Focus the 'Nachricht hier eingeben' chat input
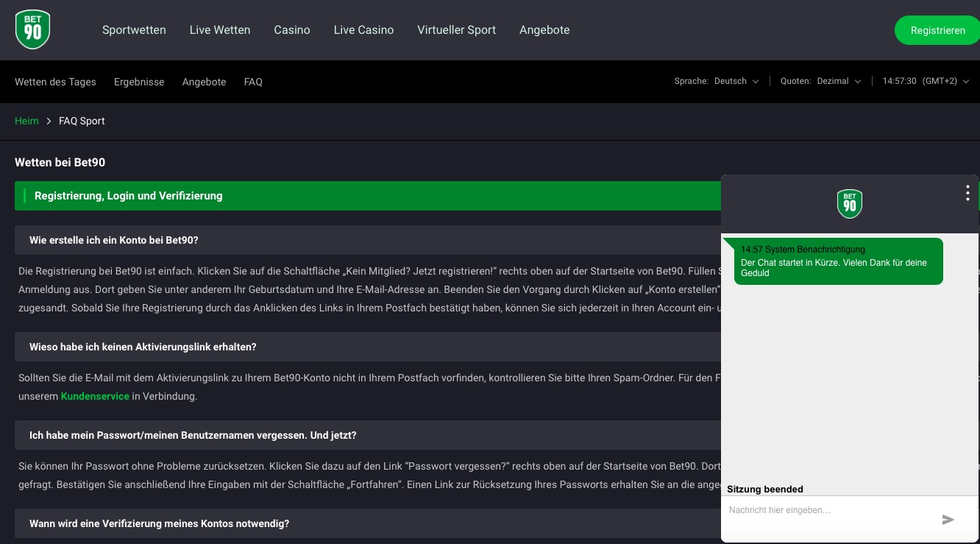This screenshot has width=980, height=544. point(831,510)
